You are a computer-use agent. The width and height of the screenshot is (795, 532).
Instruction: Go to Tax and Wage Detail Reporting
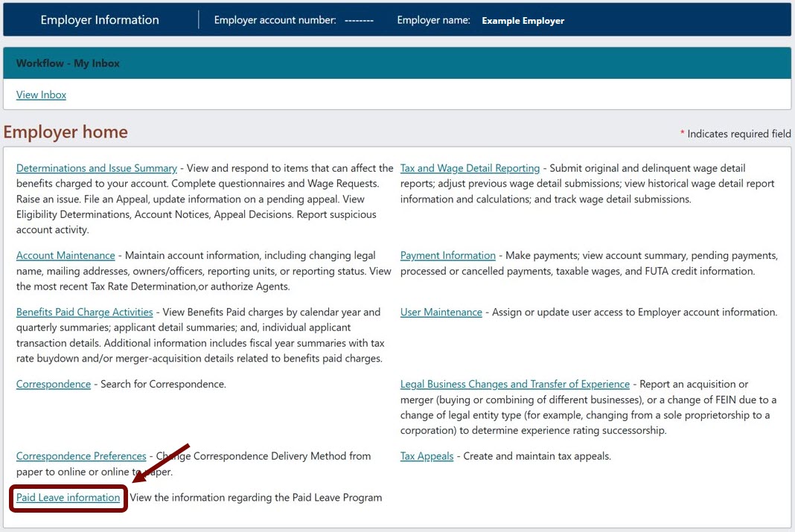pyautogui.click(x=470, y=168)
